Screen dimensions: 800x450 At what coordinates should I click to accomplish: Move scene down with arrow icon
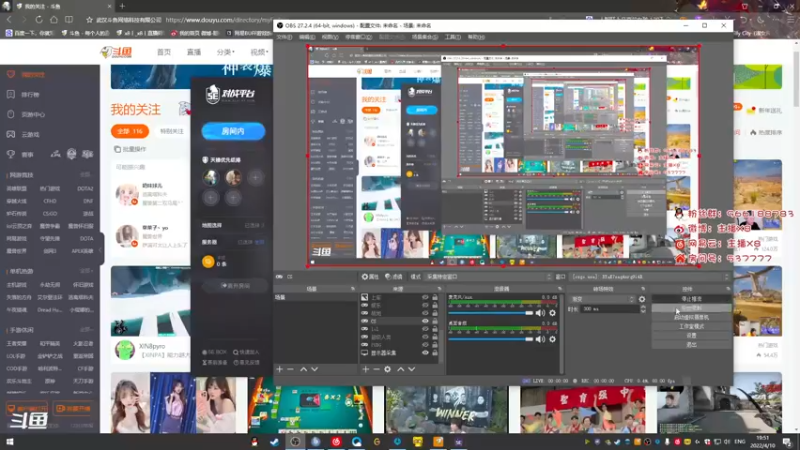(x=315, y=369)
